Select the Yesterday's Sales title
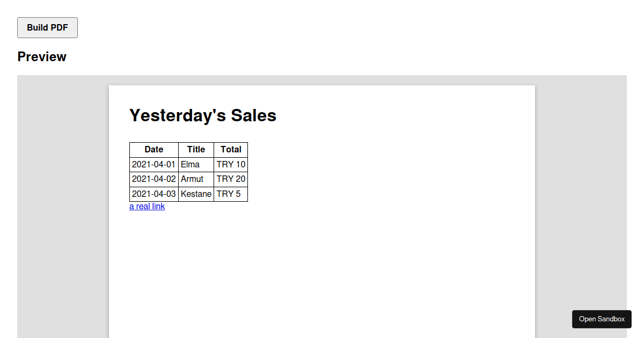Screen dimensions: 644x338 click(203, 115)
